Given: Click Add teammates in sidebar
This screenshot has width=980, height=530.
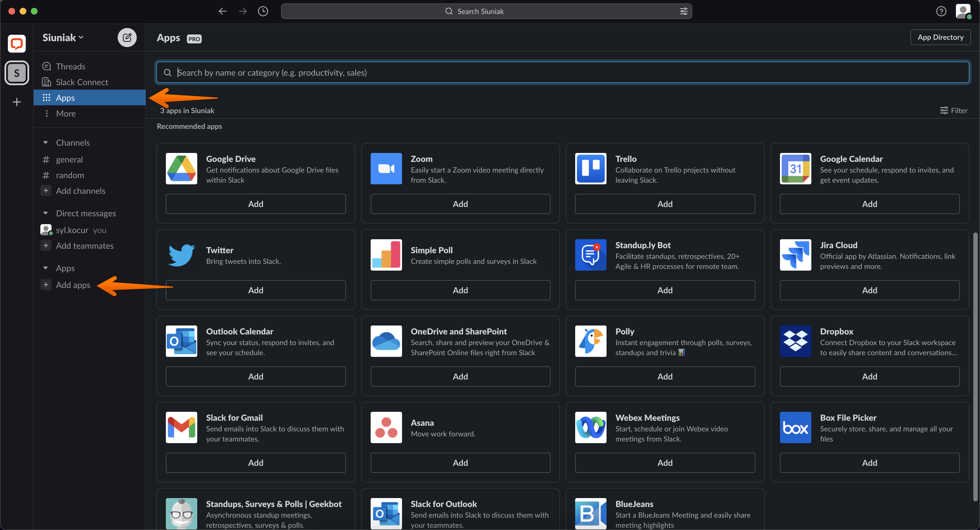Looking at the screenshot, I should [x=89, y=246].
